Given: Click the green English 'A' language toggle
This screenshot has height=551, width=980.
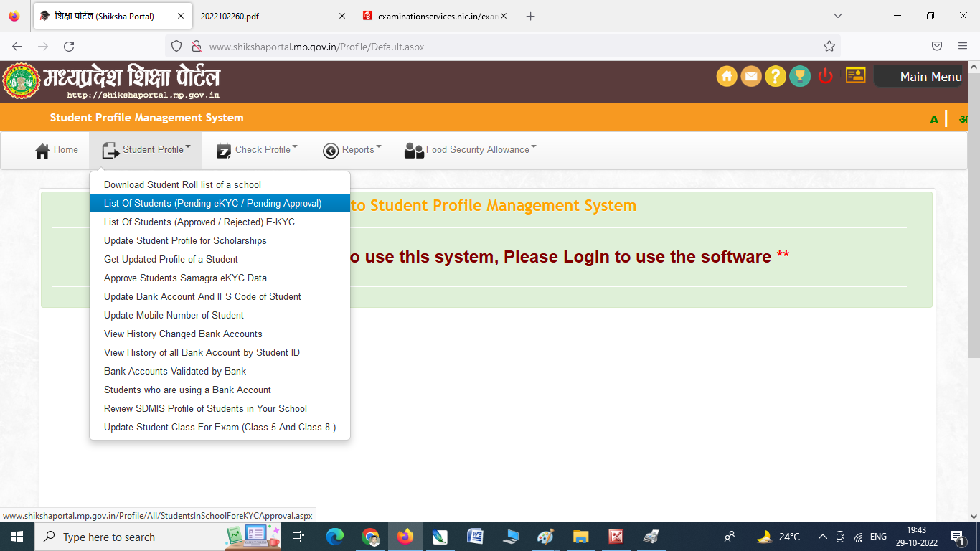Looking at the screenshot, I should point(934,120).
